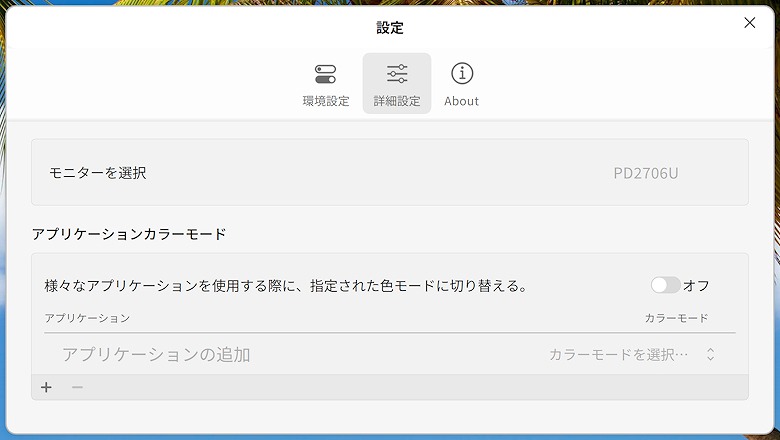The width and height of the screenshot is (780, 440).
Task: Click the モニターを選択 label
Action: pos(98,173)
